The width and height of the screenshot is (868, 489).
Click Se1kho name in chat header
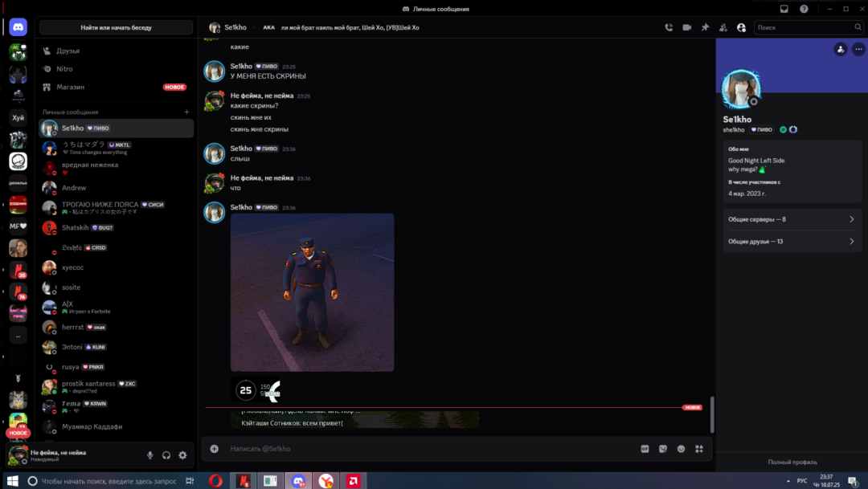pyautogui.click(x=235, y=27)
